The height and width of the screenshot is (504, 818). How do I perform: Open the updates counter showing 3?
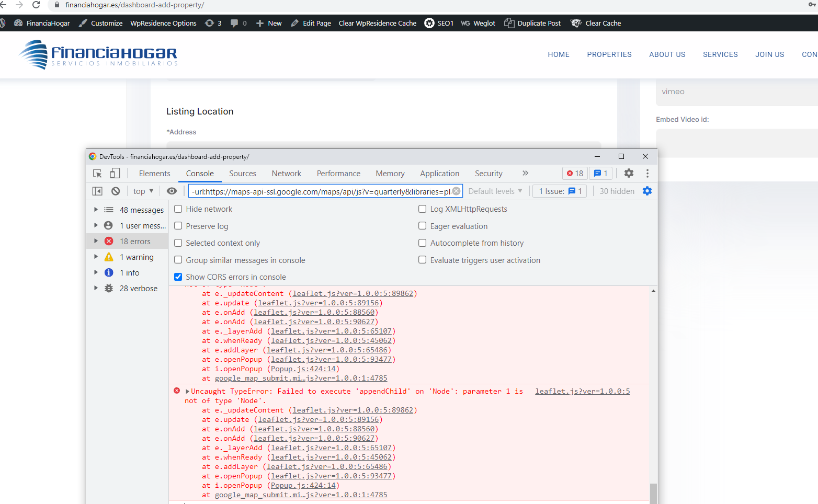[x=213, y=23]
